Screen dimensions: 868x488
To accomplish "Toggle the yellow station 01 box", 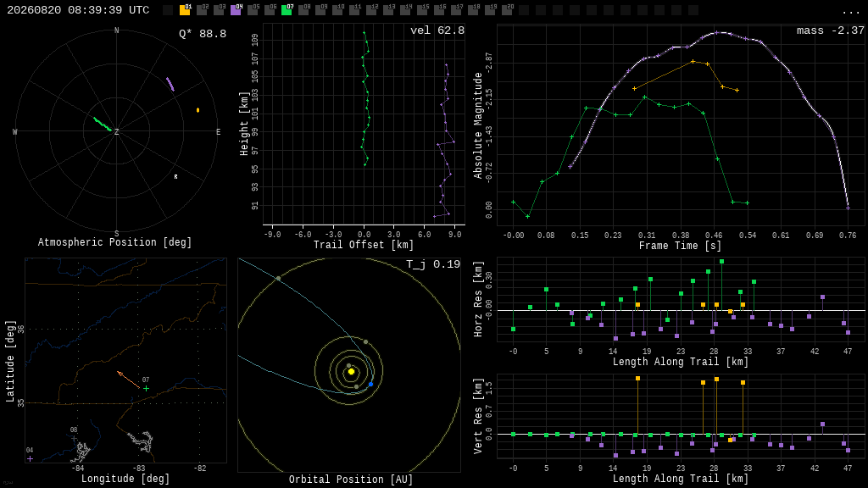I will pos(185,10).
